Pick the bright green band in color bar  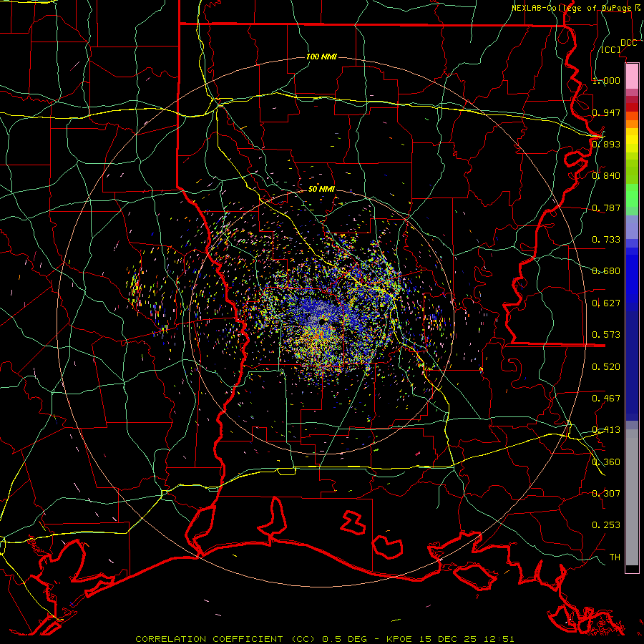click(632, 195)
